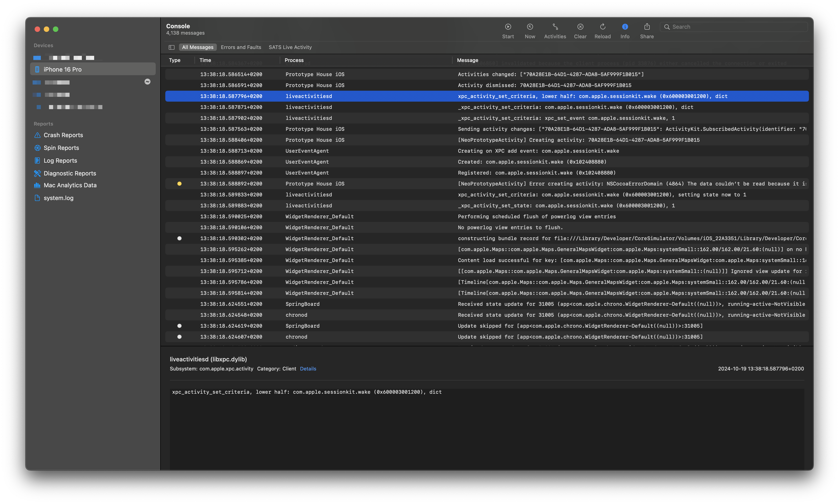Image resolution: width=839 pixels, height=504 pixels.
Task: Click the Reports section header
Action: [43, 124]
